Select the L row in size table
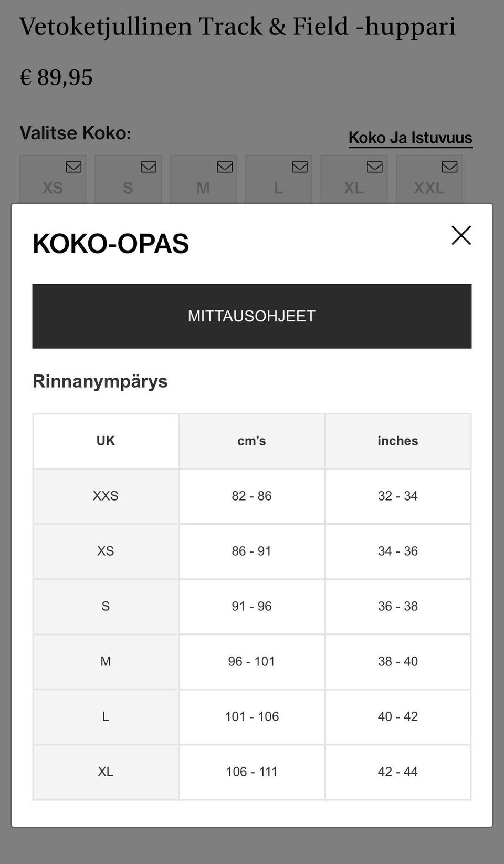504x864 pixels. tap(252, 717)
